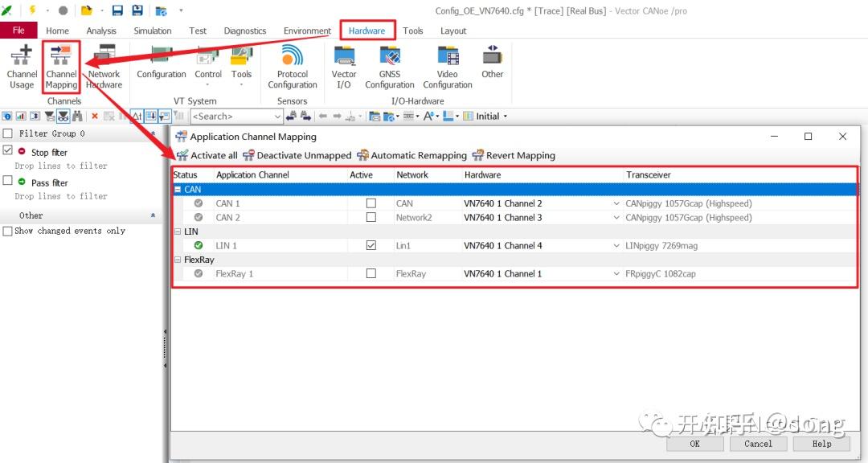Save the configuration using the floppy disk icon
868x463 pixels.
(117, 10)
